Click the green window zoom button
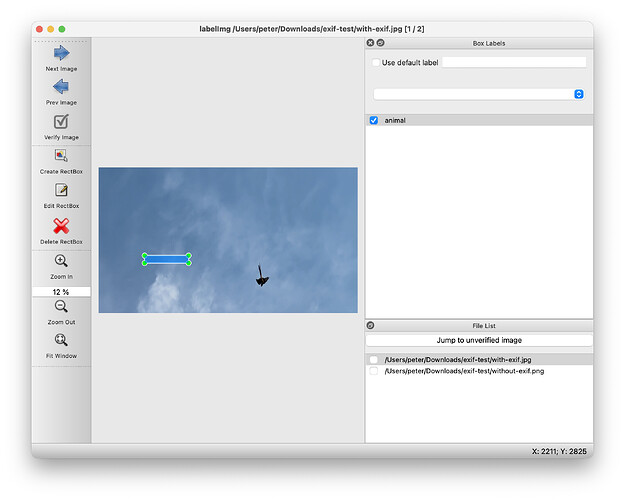This screenshot has width=624, height=500. click(62, 29)
